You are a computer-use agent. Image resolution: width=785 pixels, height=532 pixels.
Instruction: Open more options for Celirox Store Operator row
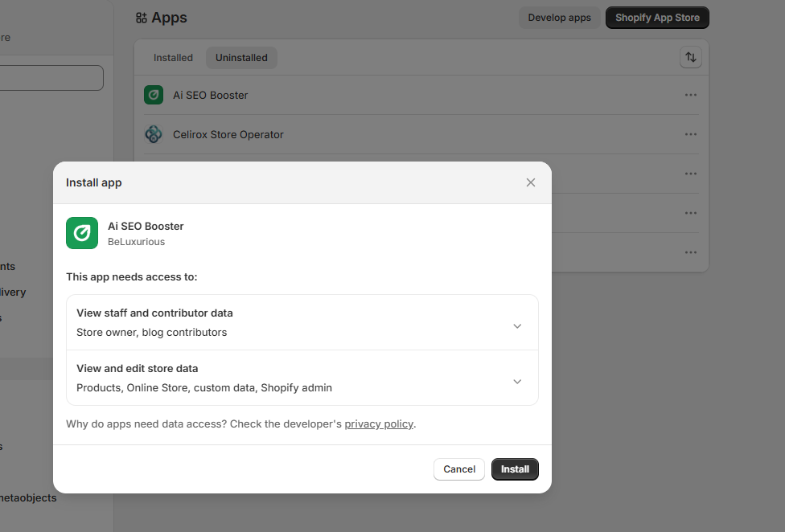690,134
